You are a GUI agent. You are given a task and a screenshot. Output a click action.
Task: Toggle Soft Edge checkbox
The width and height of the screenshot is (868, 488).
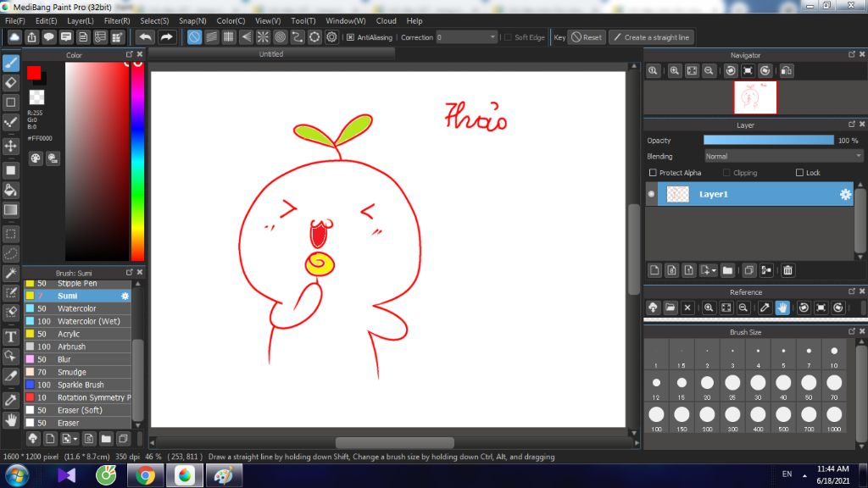click(x=509, y=37)
